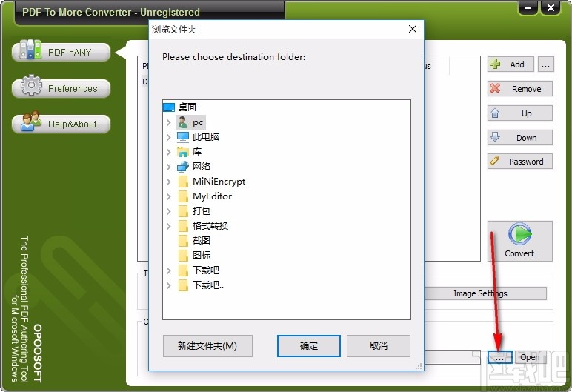Screen dimensions: 572x392
Task: Select the pc user icon
Action: [182, 122]
